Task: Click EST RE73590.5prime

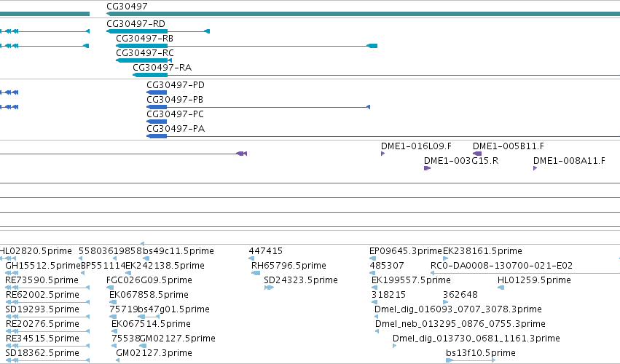Action: pyautogui.click(x=42, y=280)
